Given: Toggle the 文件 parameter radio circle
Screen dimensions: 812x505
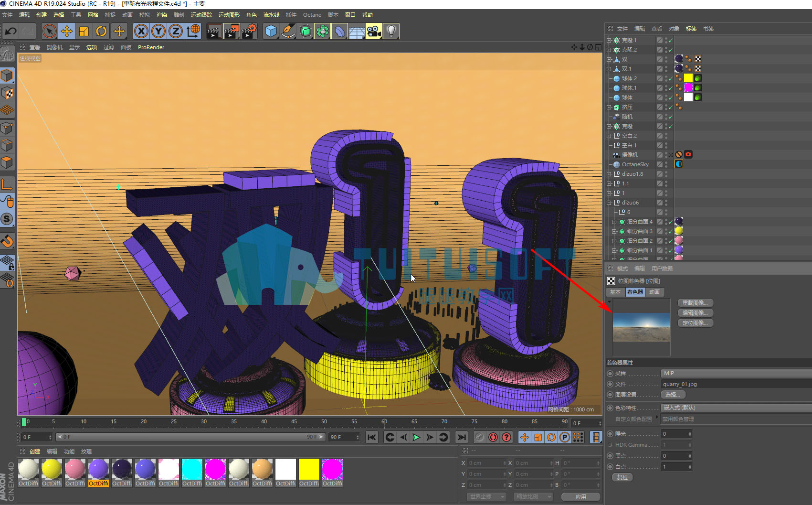Looking at the screenshot, I should [x=610, y=384].
